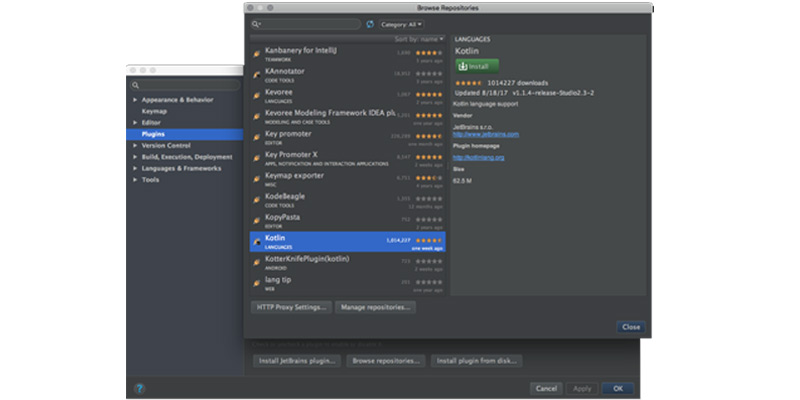Screen dimensions: 800x400
Task: Click the plugin icon next to Key promoter
Action: point(257,138)
